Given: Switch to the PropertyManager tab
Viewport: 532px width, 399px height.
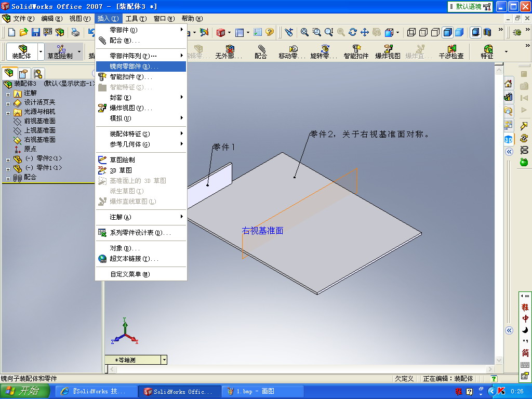Looking at the screenshot, I should point(23,73).
